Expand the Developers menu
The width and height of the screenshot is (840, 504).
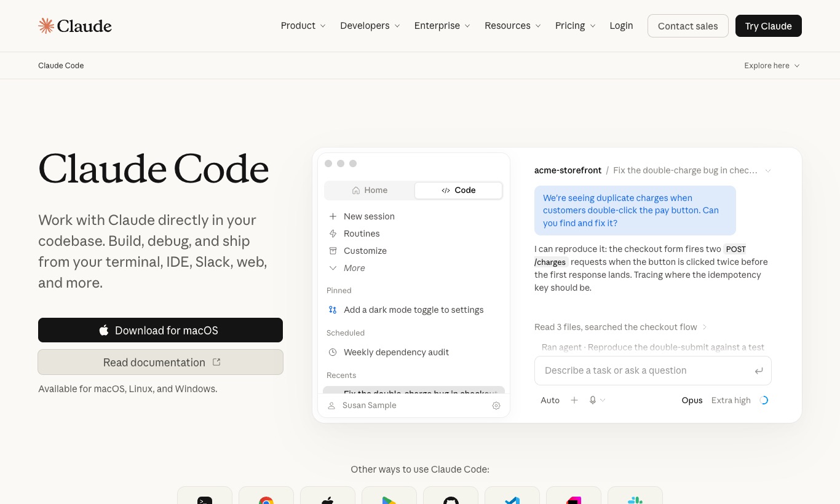[370, 26]
